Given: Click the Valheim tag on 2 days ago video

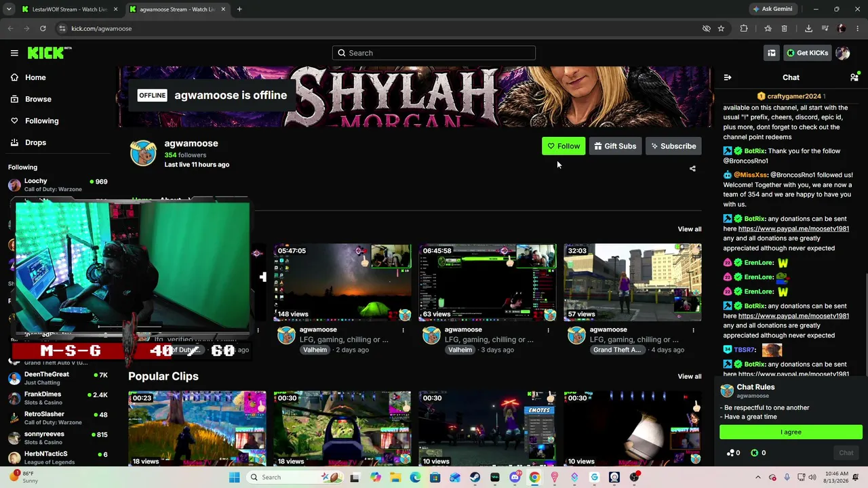Looking at the screenshot, I should (315, 350).
